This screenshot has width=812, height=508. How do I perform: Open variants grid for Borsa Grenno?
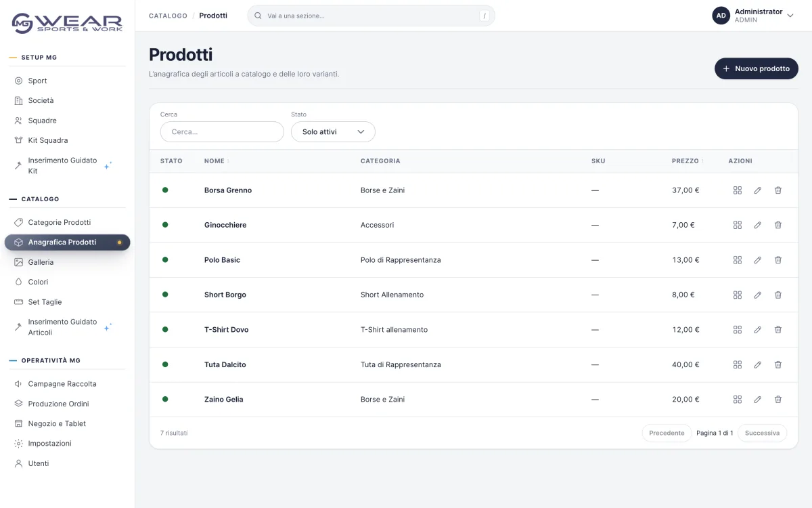(738, 190)
